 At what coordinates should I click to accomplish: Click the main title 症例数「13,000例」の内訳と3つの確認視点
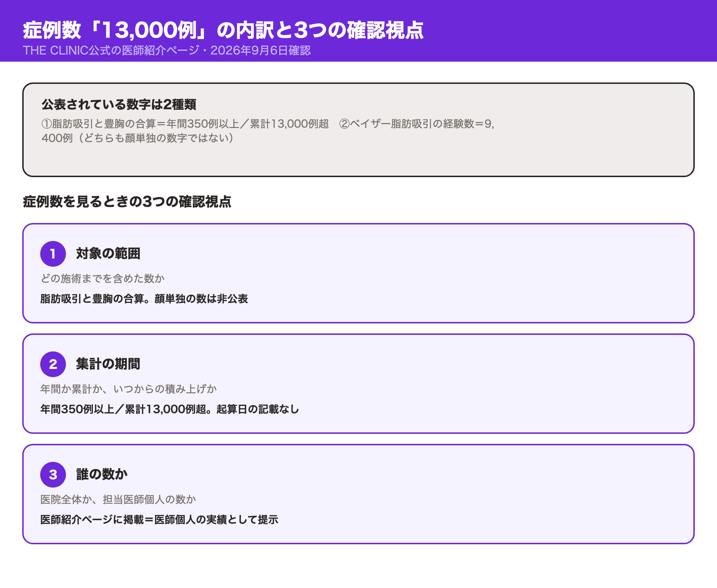(x=223, y=30)
